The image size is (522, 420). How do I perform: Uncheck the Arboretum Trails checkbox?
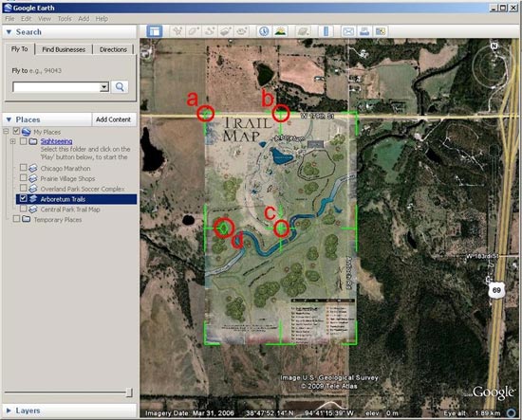[x=23, y=198]
